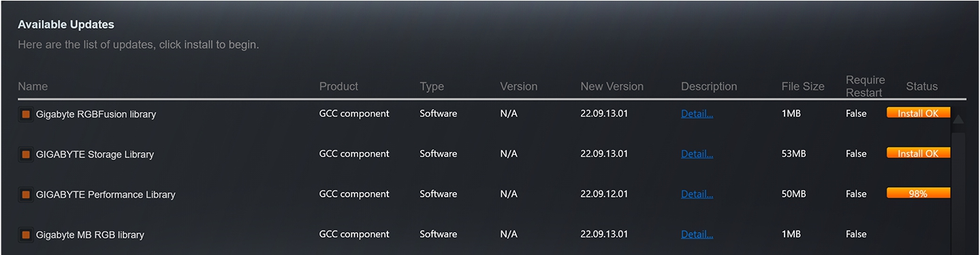
Task: Click the Description column header
Action: tap(709, 87)
